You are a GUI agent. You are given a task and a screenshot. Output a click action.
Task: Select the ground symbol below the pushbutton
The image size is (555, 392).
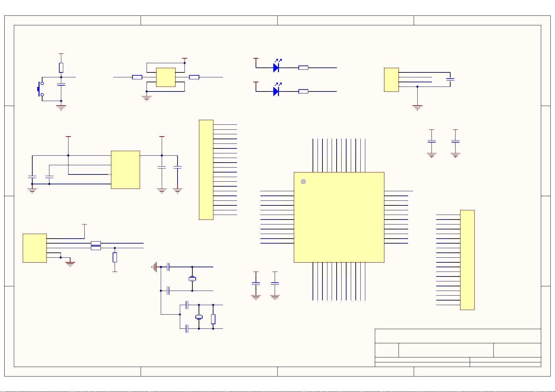tap(61, 106)
